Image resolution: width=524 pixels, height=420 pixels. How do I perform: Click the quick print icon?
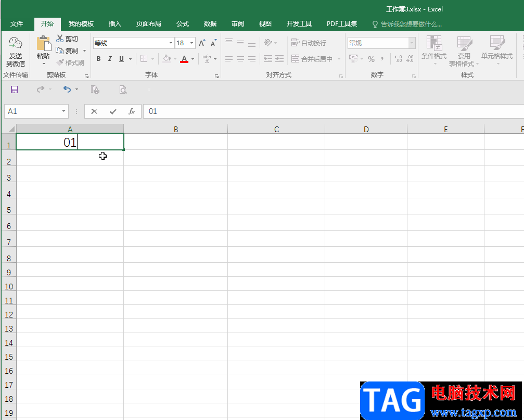95,90
